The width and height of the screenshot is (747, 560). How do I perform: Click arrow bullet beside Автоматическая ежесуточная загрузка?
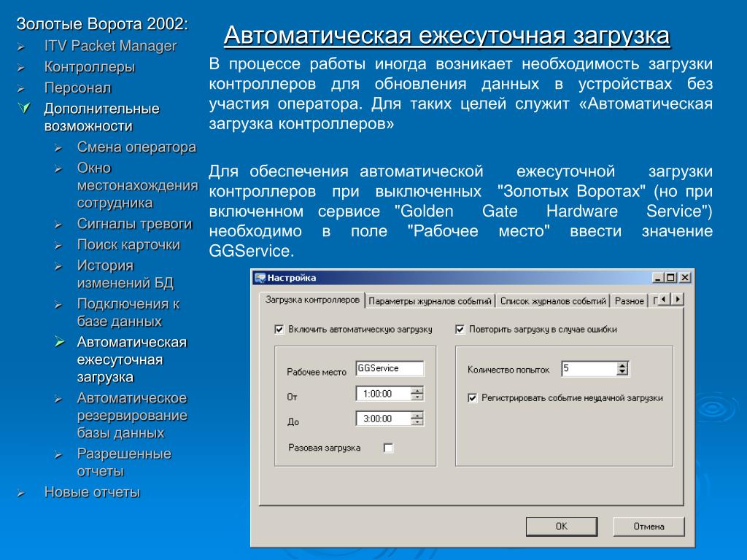(60, 341)
